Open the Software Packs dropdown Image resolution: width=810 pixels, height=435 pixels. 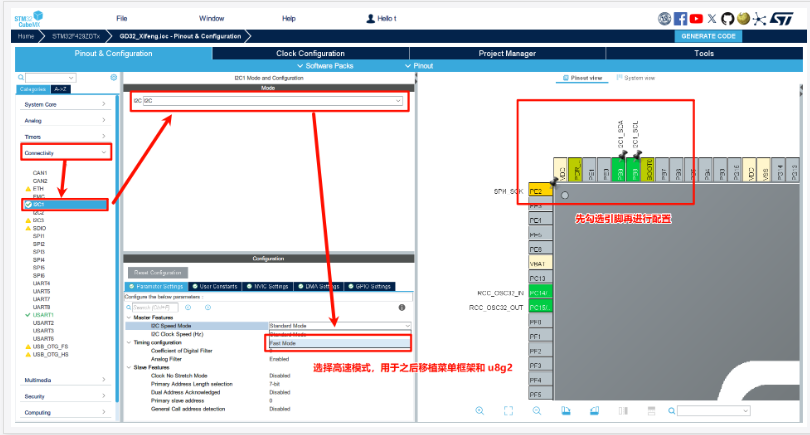pos(325,66)
